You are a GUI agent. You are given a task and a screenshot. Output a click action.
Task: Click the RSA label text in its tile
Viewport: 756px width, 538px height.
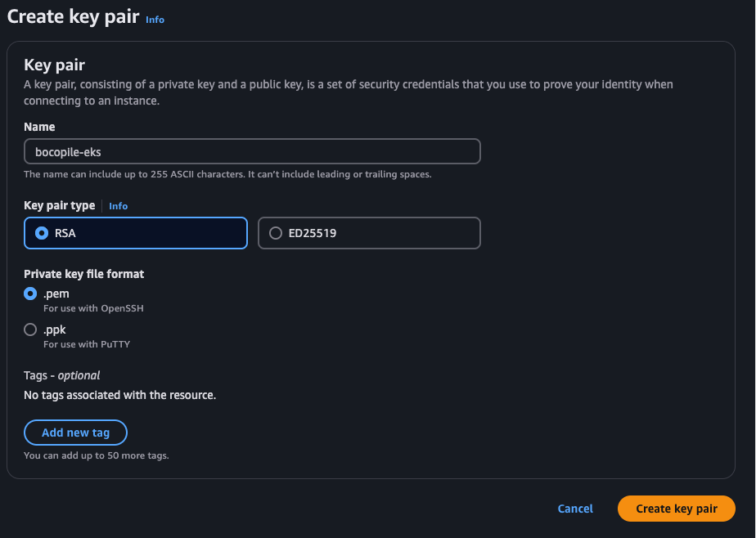pos(65,233)
